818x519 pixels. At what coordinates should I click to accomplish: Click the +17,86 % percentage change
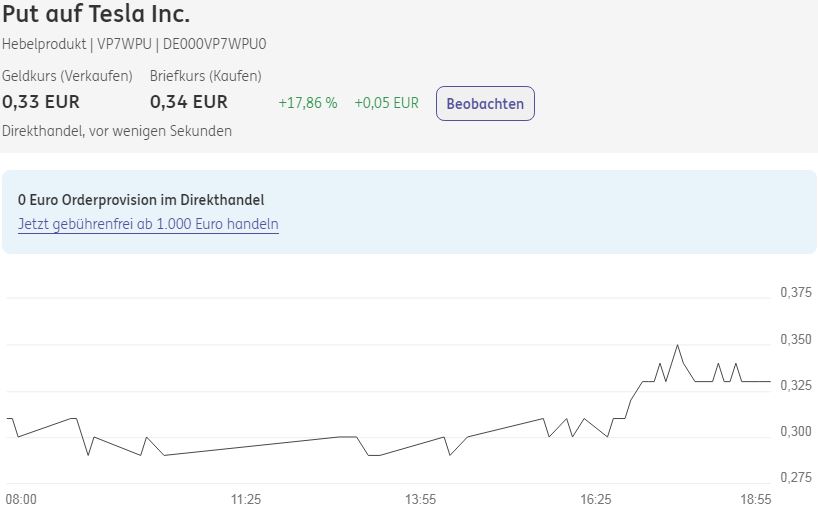(x=308, y=103)
